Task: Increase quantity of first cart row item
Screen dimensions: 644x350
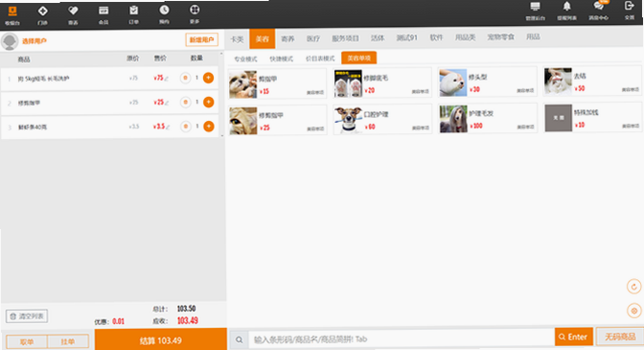Action: [x=209, y=78]
